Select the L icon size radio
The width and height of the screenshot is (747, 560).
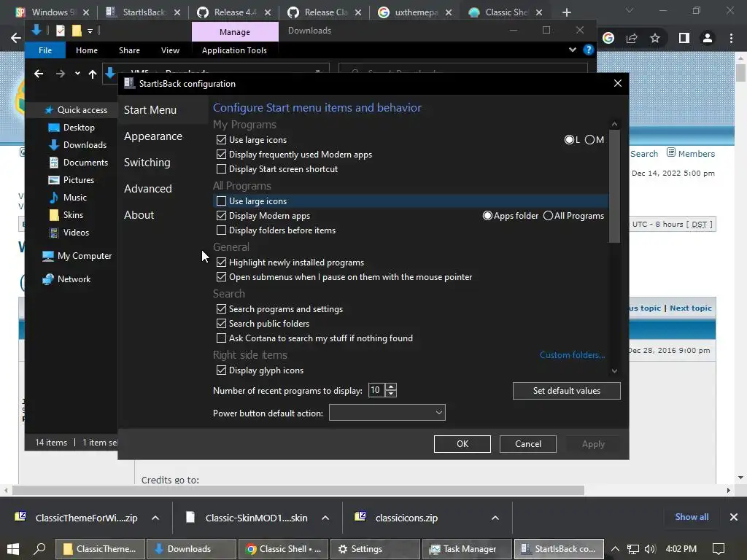569,139
